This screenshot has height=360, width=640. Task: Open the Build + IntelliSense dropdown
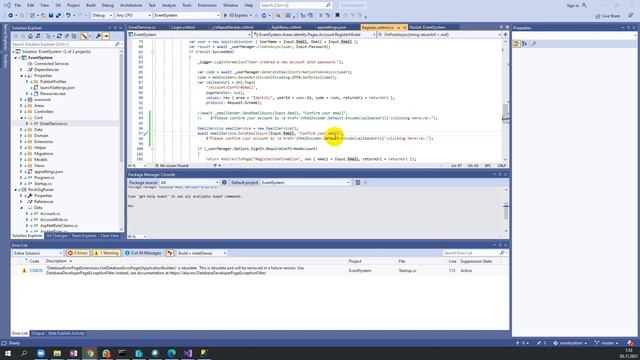[x=202, y=253]
